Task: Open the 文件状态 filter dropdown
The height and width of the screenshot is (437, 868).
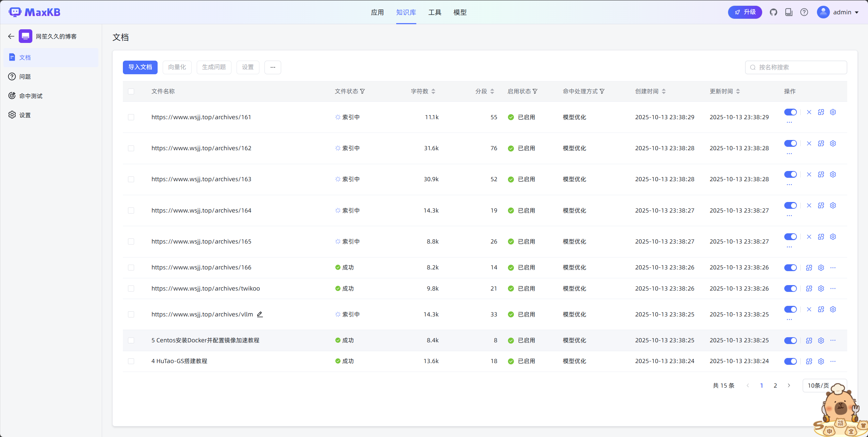Action: (363, 91)
